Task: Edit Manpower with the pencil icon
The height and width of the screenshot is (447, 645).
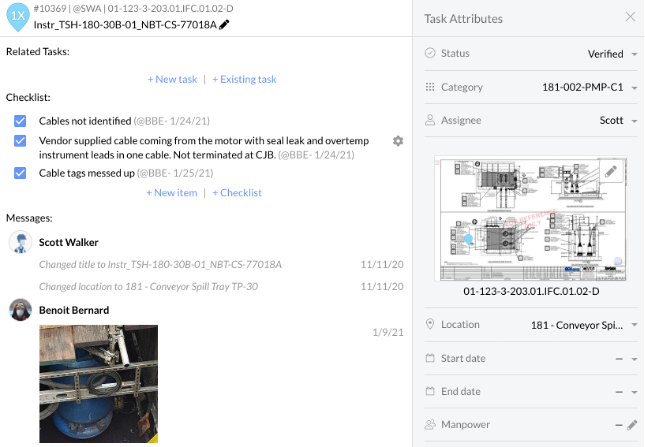Action: [x=632, y=425]
